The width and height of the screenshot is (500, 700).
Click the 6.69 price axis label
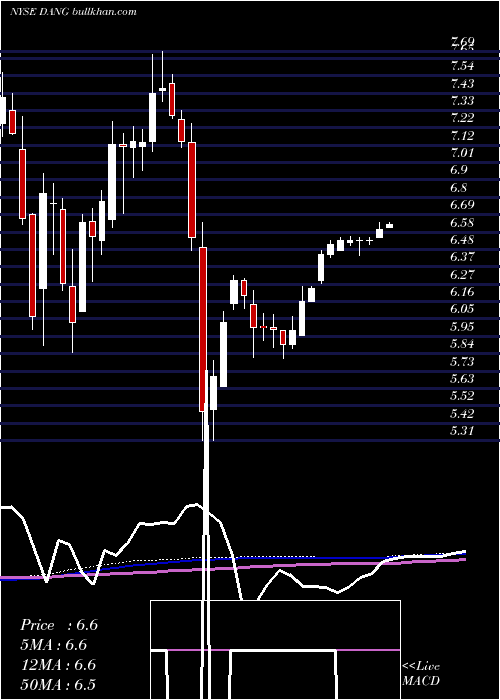(x=462, y=205)
